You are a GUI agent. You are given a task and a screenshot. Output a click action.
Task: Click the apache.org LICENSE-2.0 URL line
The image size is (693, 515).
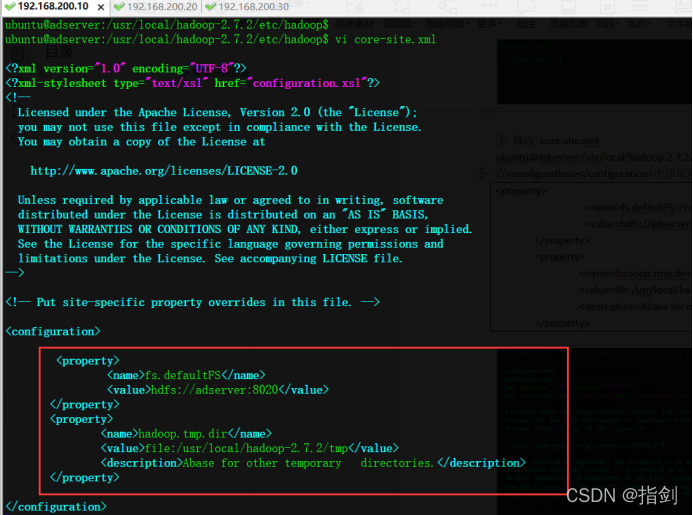164,171
